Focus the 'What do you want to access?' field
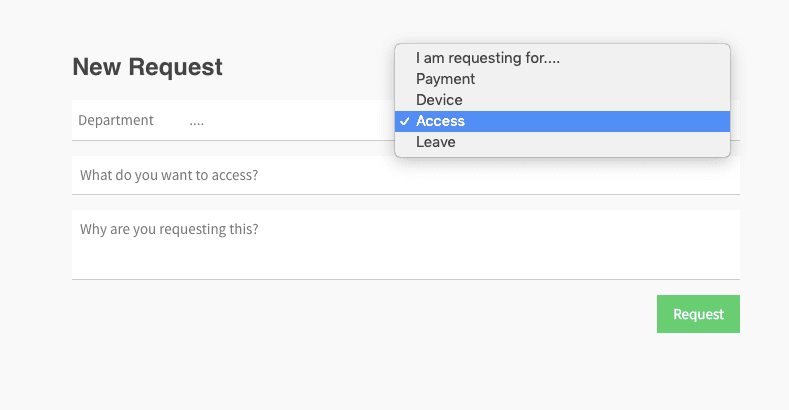 point(405,175)
